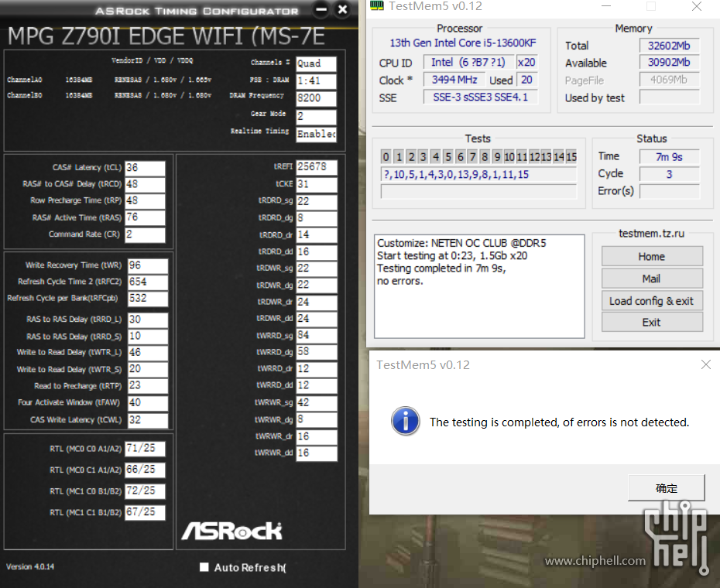This screenshot has height=588, width=720.
Task: Confirm the dialog with the 确定 button
Action: coord(667,488)
